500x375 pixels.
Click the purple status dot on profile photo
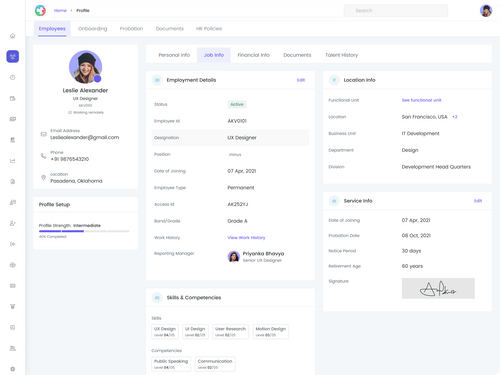click(97, 79)
